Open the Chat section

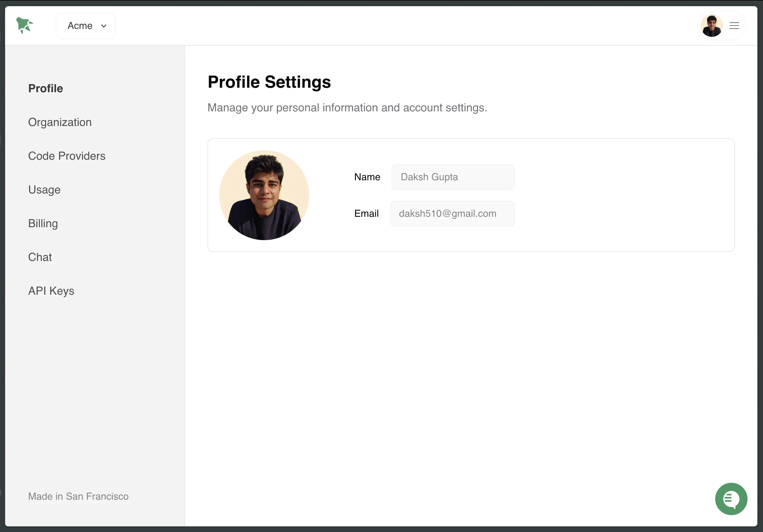[x=40, y=257]
